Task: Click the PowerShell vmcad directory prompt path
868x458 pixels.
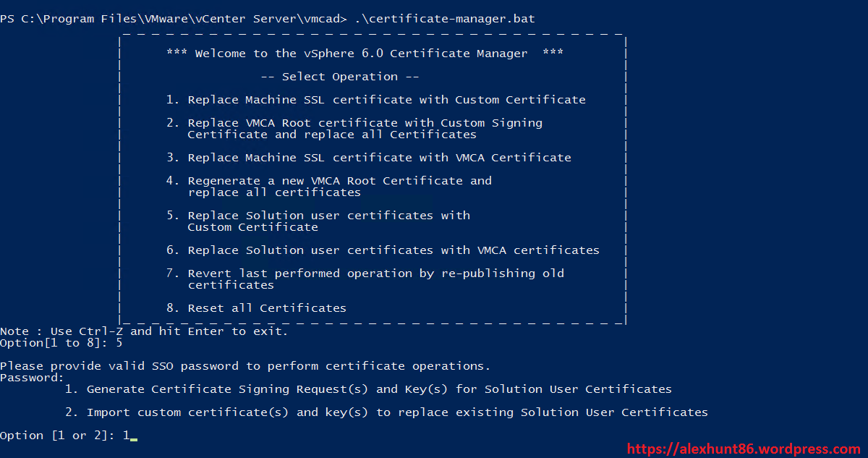Action: pyautogui.click(x=174, y=19)
